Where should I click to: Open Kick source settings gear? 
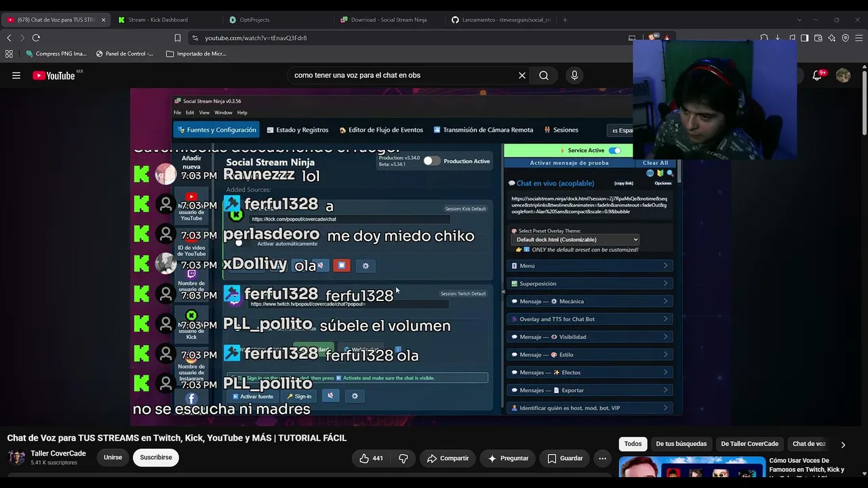click(366, 266)
